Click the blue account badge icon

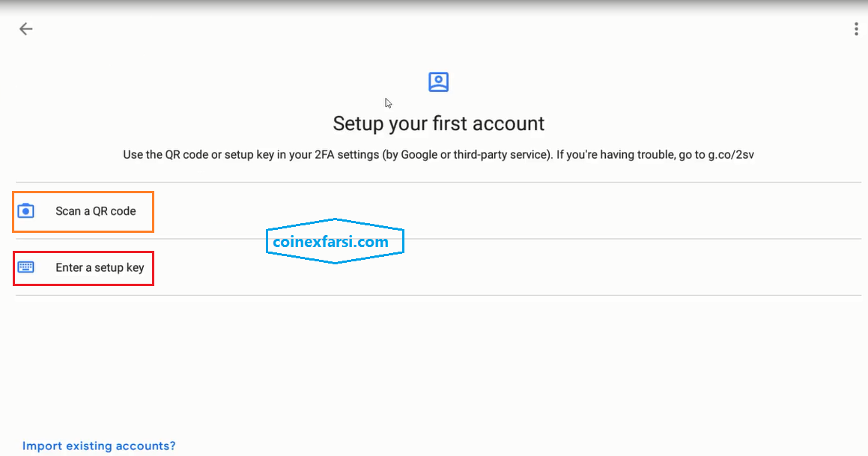click(438, 82)
